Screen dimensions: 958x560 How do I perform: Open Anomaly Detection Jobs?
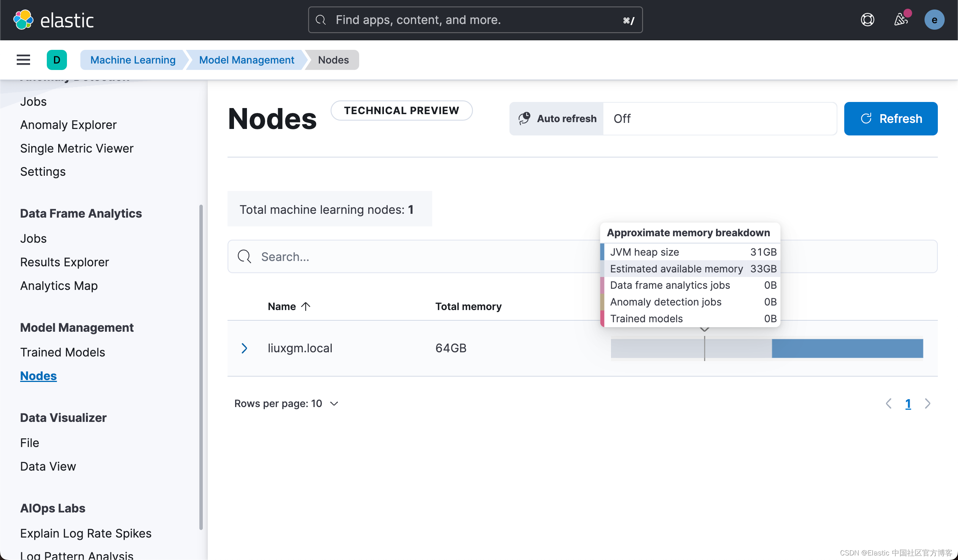pos(33,102)
